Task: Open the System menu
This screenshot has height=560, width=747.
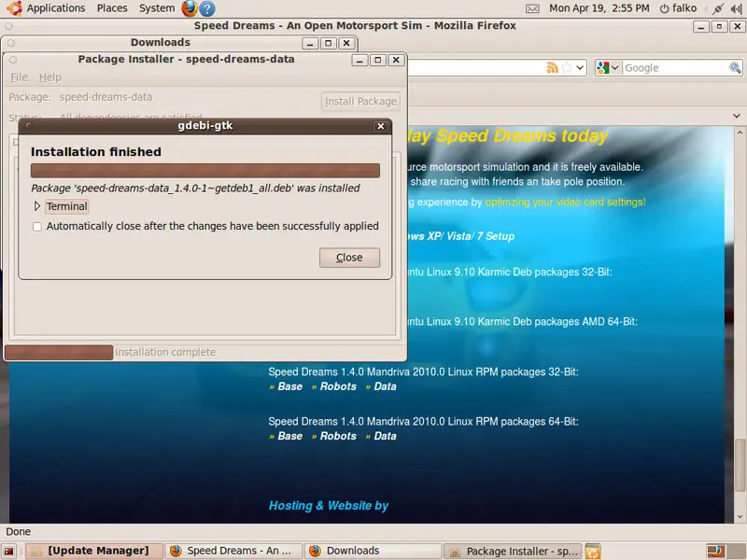Action: [157, 8]
